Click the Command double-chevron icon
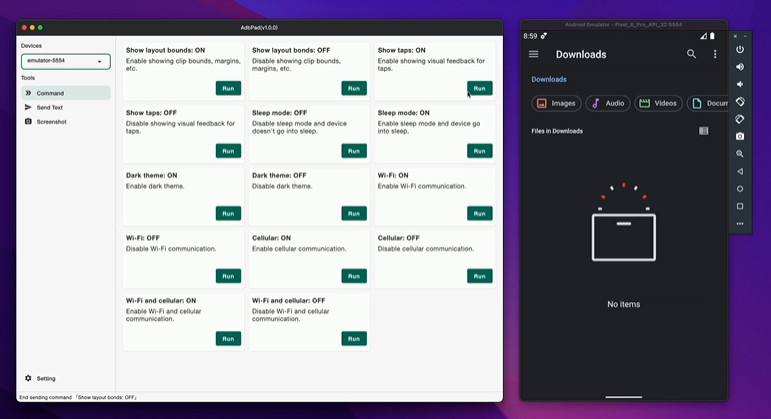 pos(28,93)
